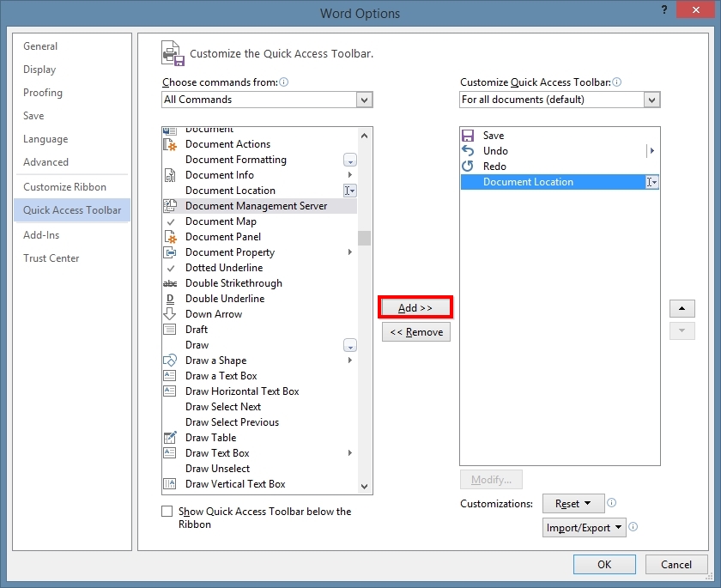Click the Draw Horizontal Text Box icon
This screenshot has width=721, height=588.
170,391
